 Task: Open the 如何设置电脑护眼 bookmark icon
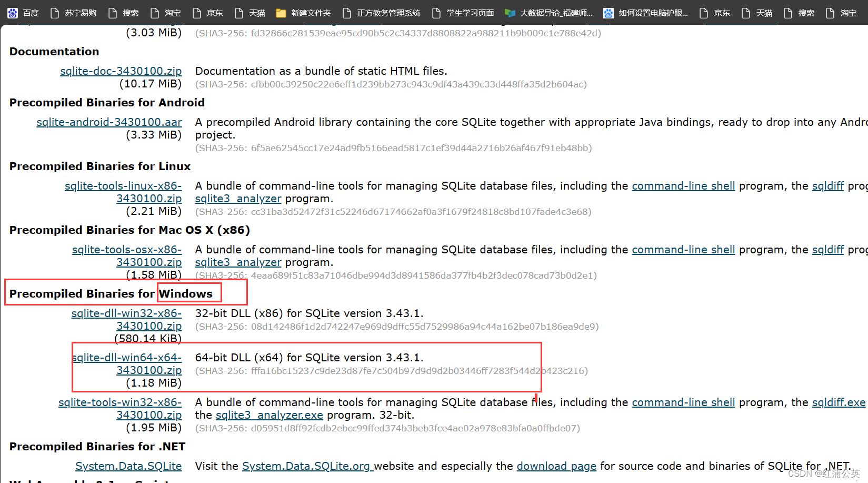[608, 13]
